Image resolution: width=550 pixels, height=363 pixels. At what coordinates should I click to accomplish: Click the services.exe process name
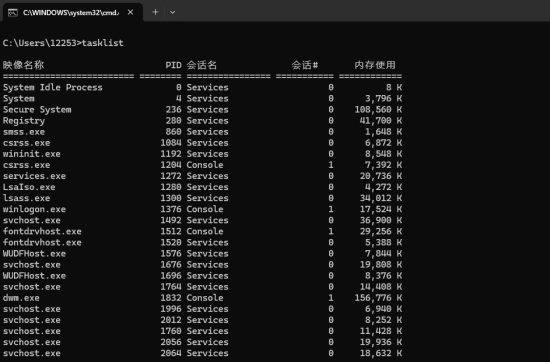click(x=34, y=176)
